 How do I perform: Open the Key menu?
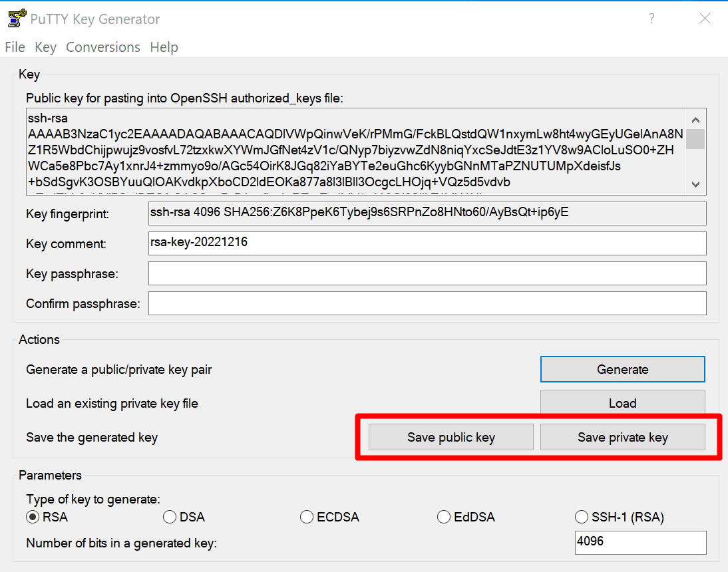point(45,47)
